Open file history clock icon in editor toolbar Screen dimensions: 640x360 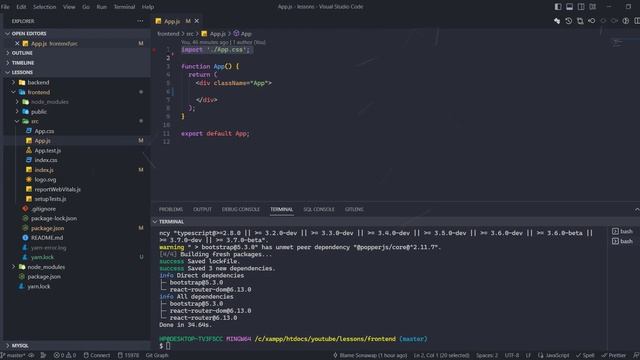[x=569, y=21]
